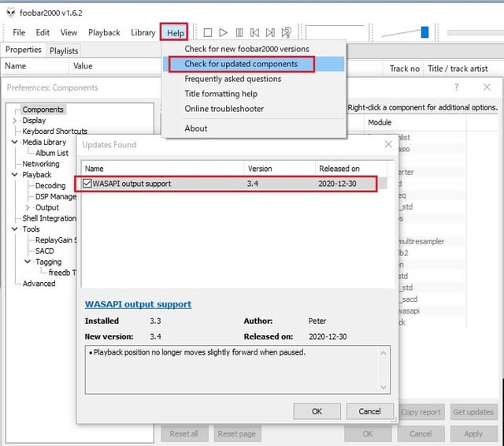Click Cancel in Updates Found dialog

(x=369, y=411)
